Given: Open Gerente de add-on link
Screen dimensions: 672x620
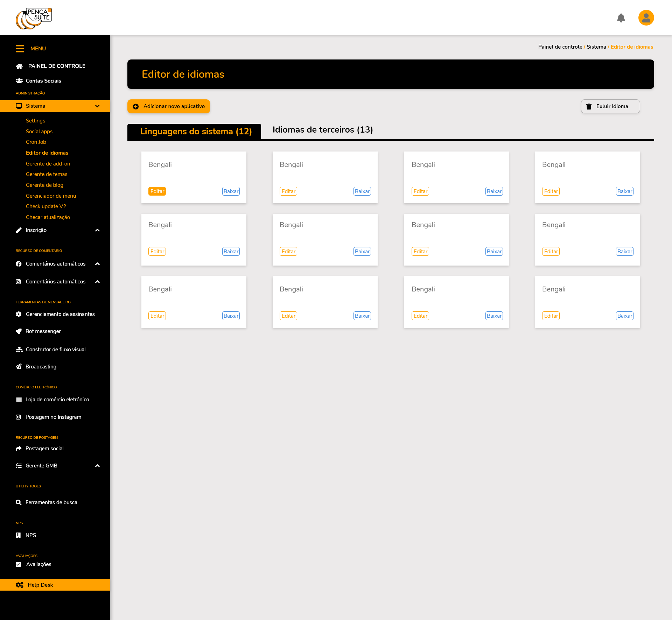Looking at the screenshot, I should pyautogui.click(x=48, y=164).
